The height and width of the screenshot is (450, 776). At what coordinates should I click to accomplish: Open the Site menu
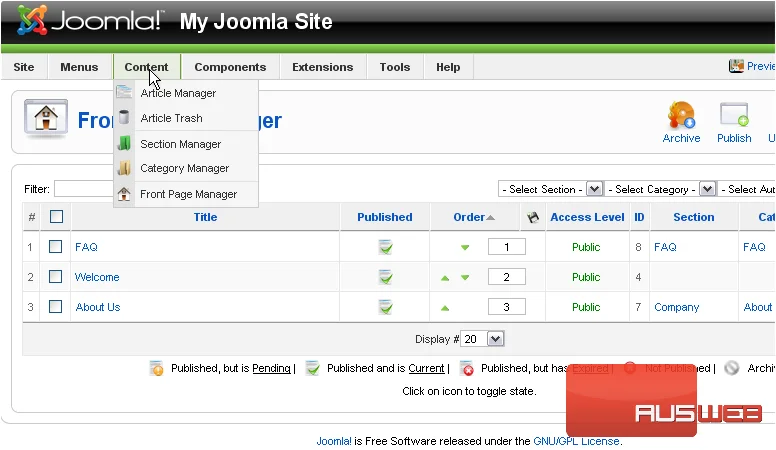click(24, 67)
